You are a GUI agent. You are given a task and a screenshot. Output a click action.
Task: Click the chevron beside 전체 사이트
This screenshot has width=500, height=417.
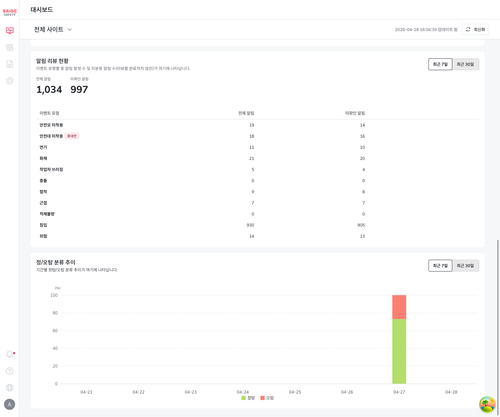point(70,30)
